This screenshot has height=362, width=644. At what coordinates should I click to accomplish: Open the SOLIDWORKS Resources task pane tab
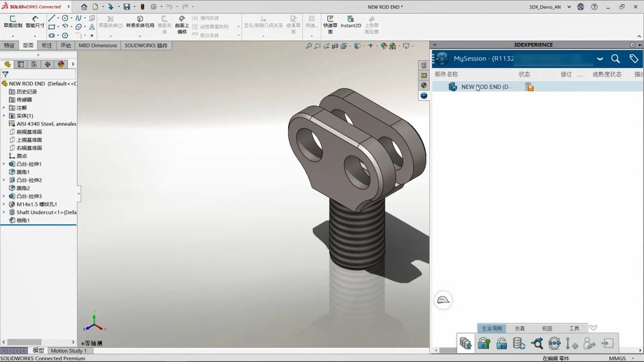[x=424, y=66]
